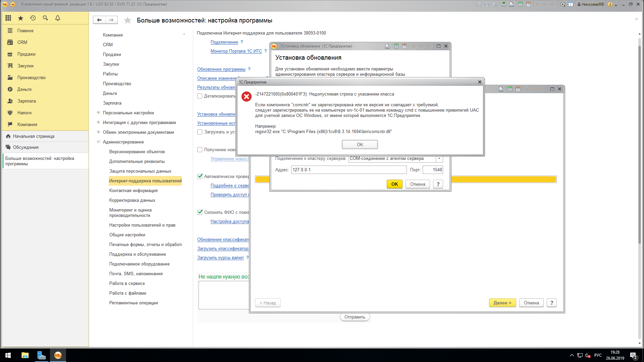Open Монитор Портала 1С:ИТС link
The image size is (644, 362).
click(x=236, y=51)
